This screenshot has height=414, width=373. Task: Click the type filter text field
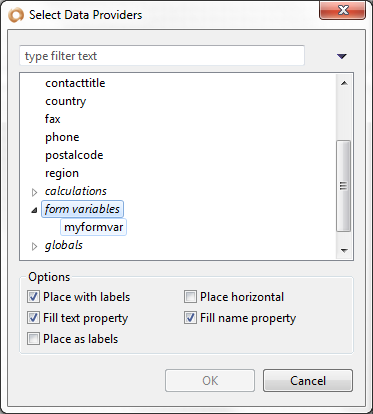pyautogui.click(x=162, y=56)
